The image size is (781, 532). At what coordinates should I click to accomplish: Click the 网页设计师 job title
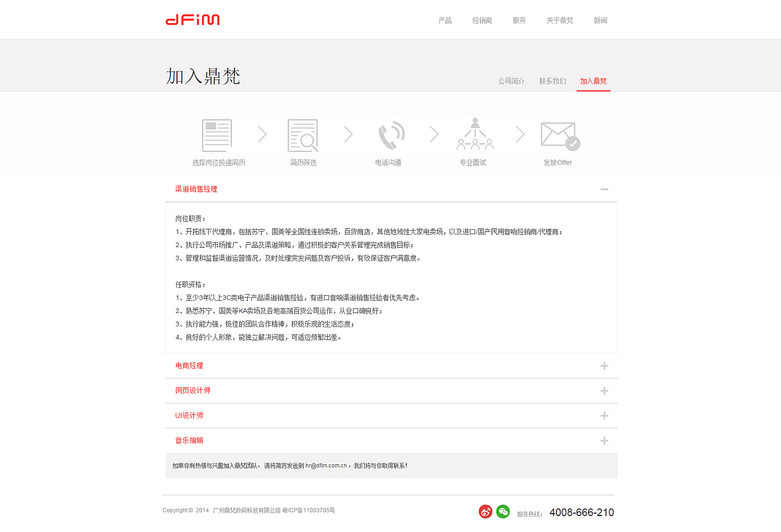pyautogui.click(x=193, y=390)
